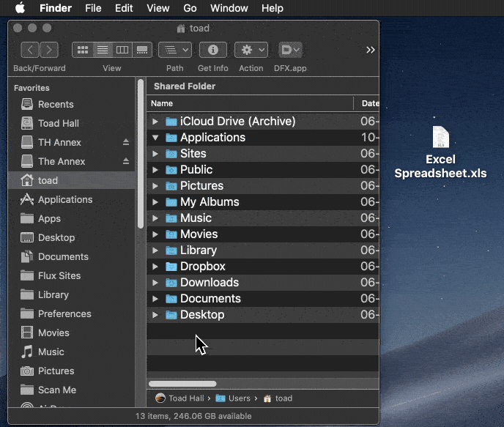This screenshot has width=504, height=427.
Task: Switch to column view in the toolbar
Action: pyautogui.click(x=122, y=50)
